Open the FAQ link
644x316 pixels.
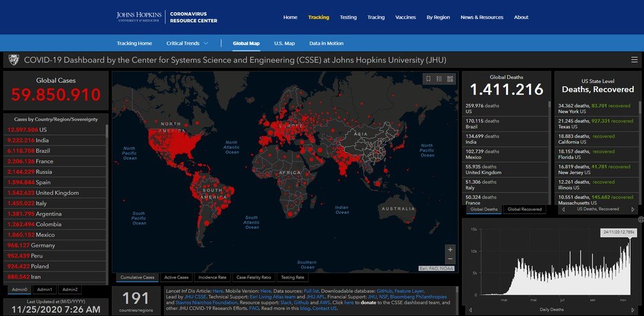click(254, 308)
